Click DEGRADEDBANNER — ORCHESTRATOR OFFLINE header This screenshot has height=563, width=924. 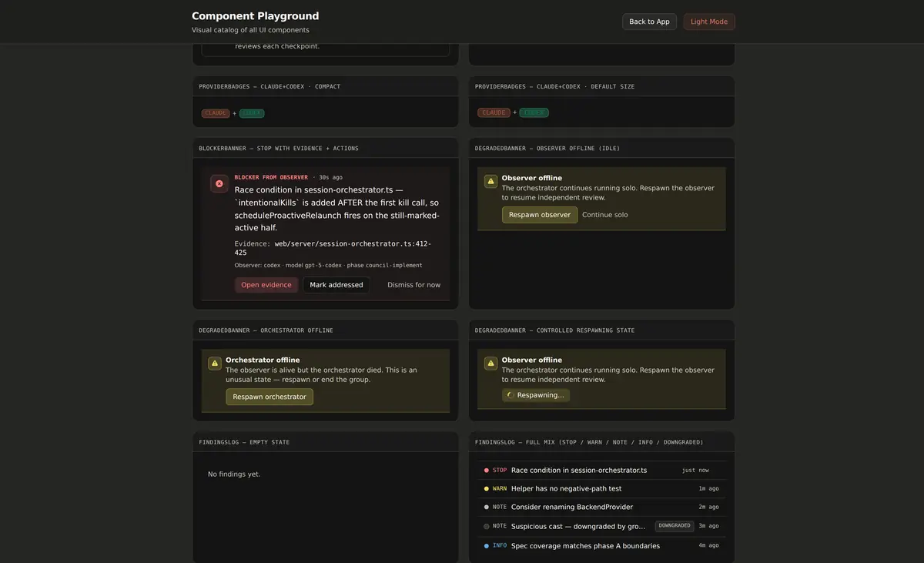coord(266,330)
